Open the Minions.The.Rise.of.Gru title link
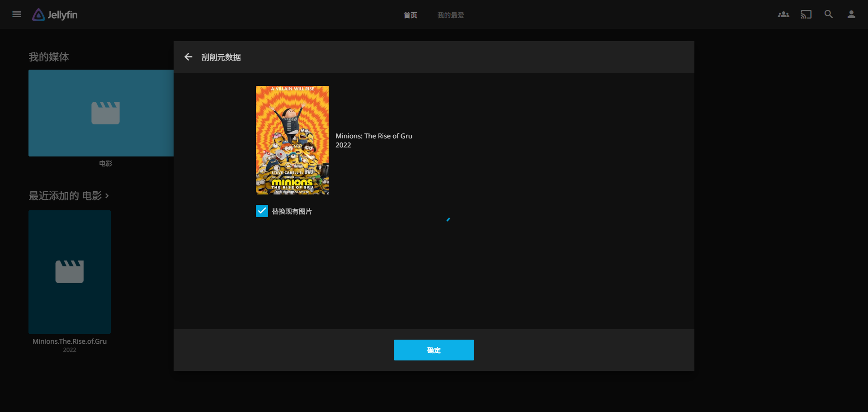The height and width of the screenshot is (412, 868). [70, 341]
